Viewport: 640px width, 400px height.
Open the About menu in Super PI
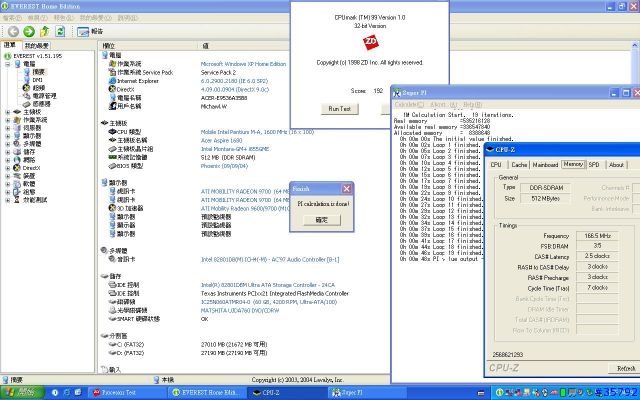pos(443,105)
